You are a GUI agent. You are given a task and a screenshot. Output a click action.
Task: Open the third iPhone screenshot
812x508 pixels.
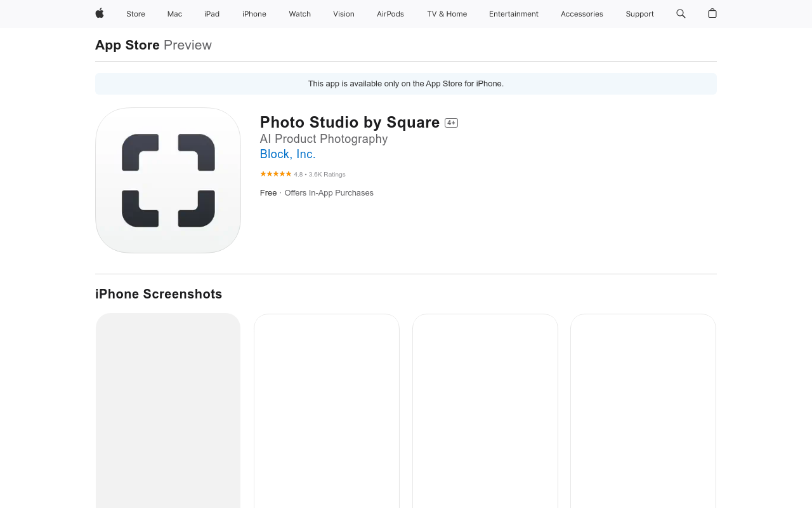[x=485, y=411]
